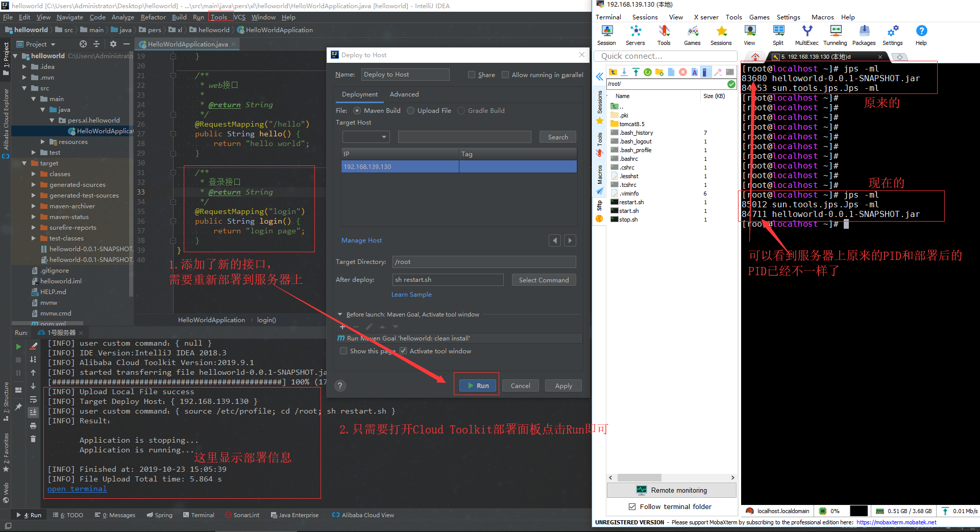Launch MultiExec mode icon
This screenshot has width=980, height=532.
pyautogui.click(x=807, y=36)
